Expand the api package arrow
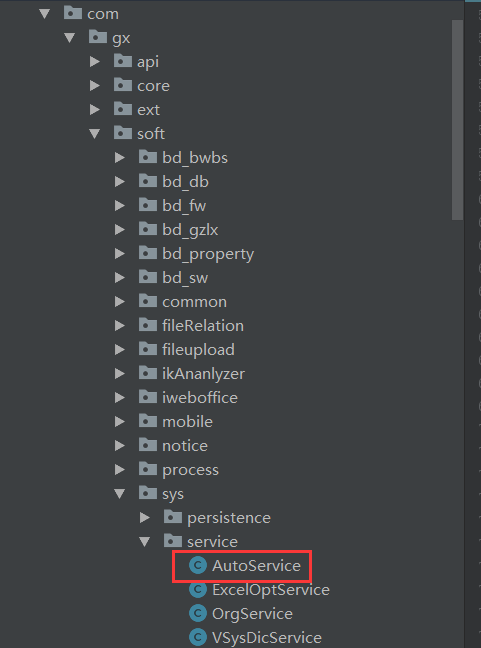This screenshot has height=648, width=481. point(95,62)
